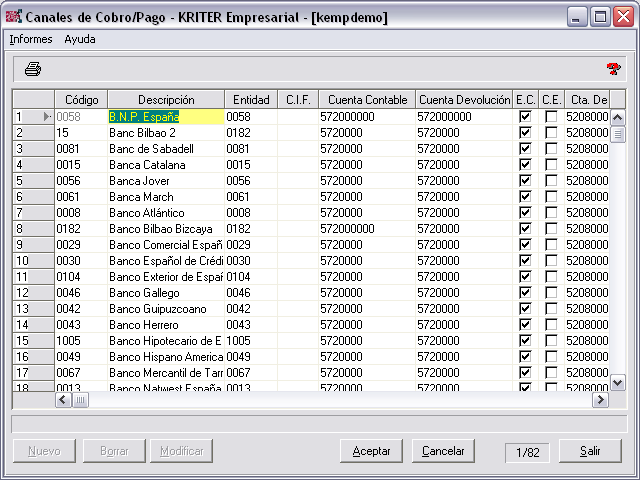The height and width of the screenshot is (480, 640).
Task: Click the printer icon in the toolbar
Action: click(33, 69)
